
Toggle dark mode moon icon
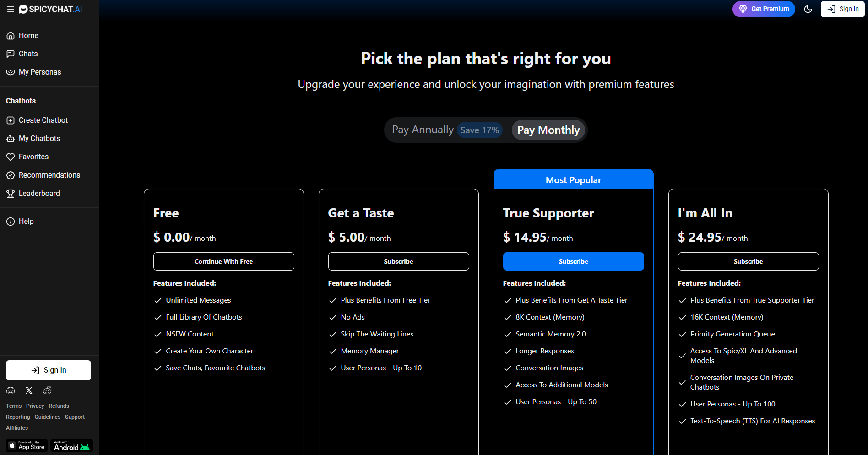coord(808,9)
